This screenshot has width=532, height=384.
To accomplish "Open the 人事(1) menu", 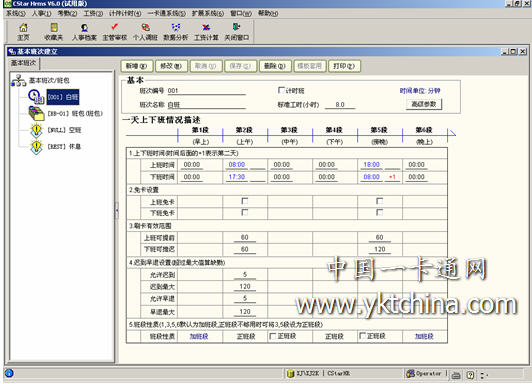I will (x=41, y=13).
